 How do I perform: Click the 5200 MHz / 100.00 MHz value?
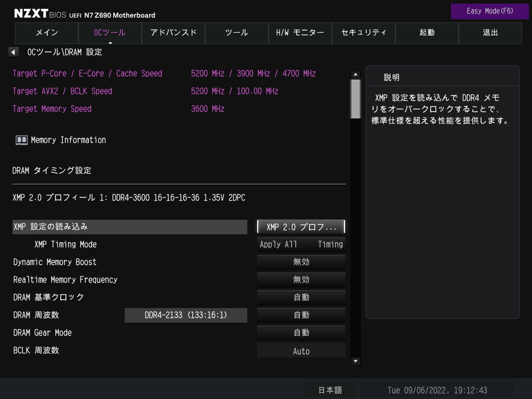[235, 91]
